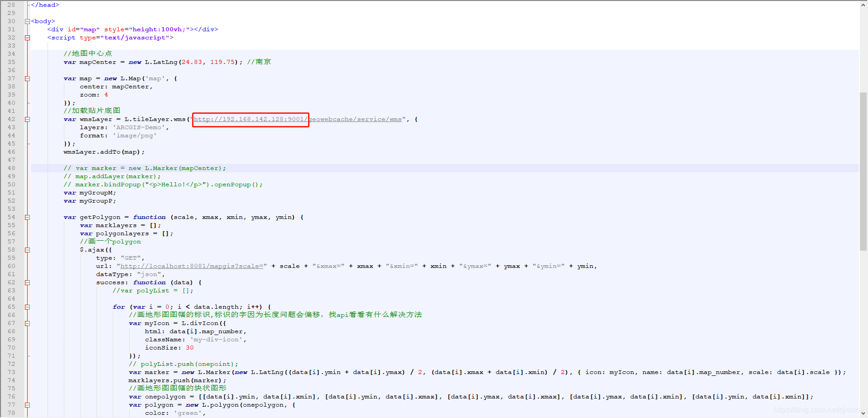This screenshot has height=418, width=868.
Task: Click 'center: mapCenter,' line
Action: pos(116,87)
